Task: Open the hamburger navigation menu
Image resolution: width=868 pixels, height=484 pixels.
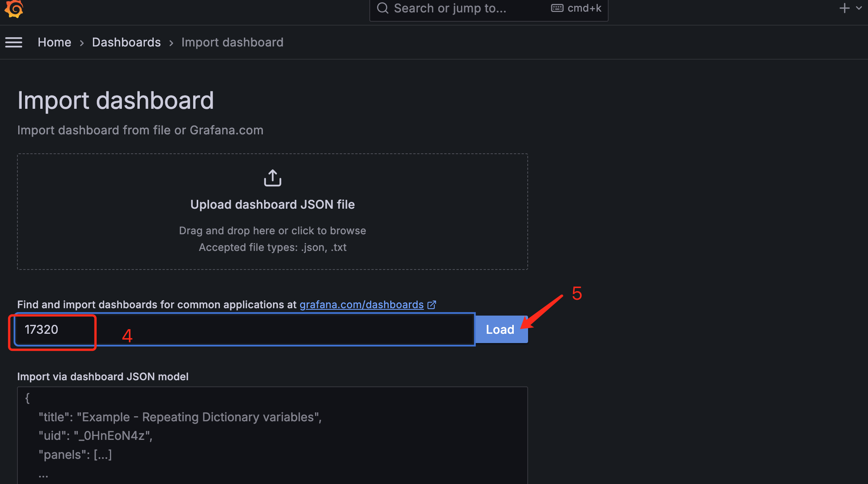Action: point(14,42)
